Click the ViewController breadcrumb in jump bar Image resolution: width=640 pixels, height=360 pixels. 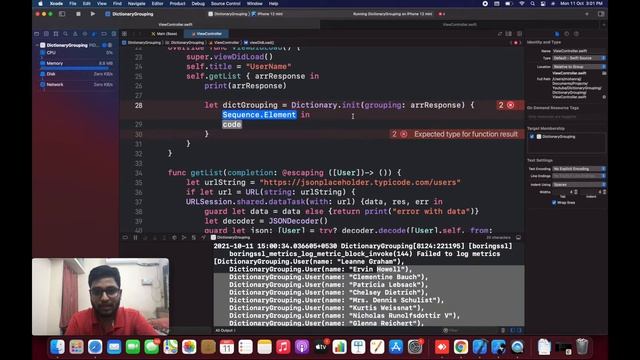pyautogui.click(x=224, y=42)
